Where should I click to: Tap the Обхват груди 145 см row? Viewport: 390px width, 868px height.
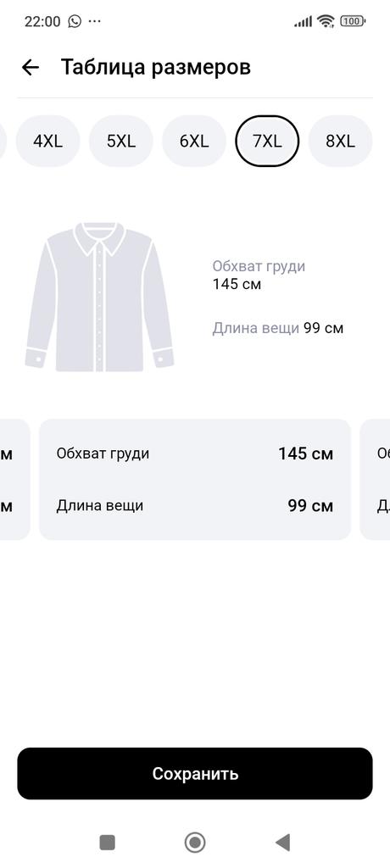click(195, 454)
